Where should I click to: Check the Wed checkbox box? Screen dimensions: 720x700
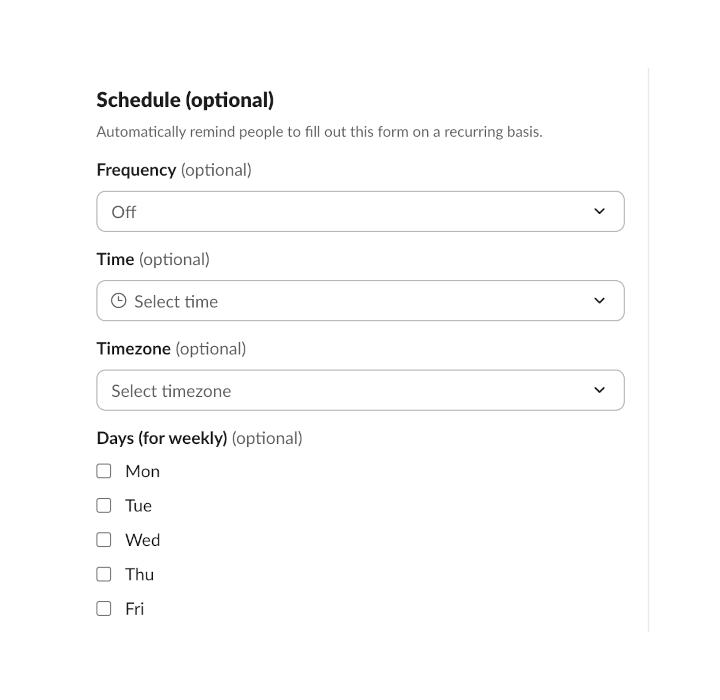(104, 540)
